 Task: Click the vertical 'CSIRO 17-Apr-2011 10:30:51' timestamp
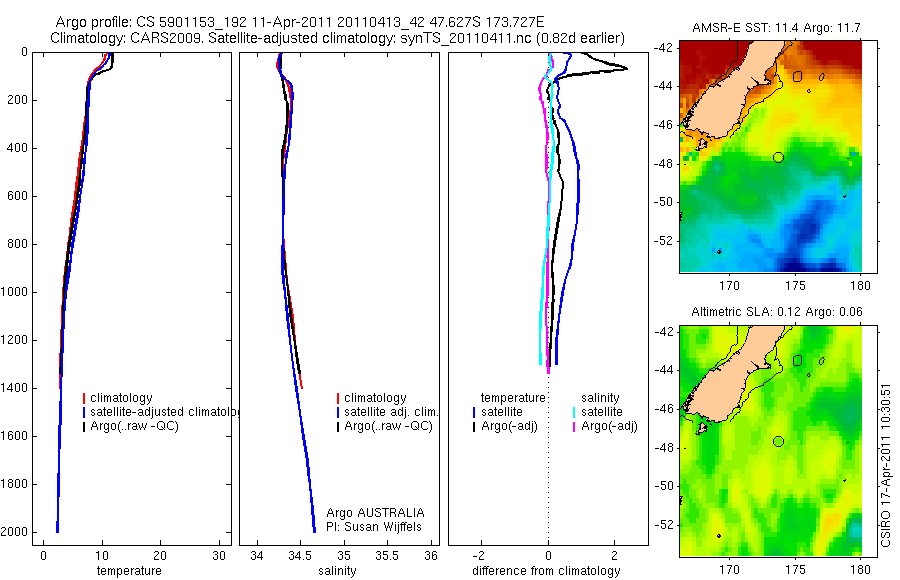pos(885,466)
